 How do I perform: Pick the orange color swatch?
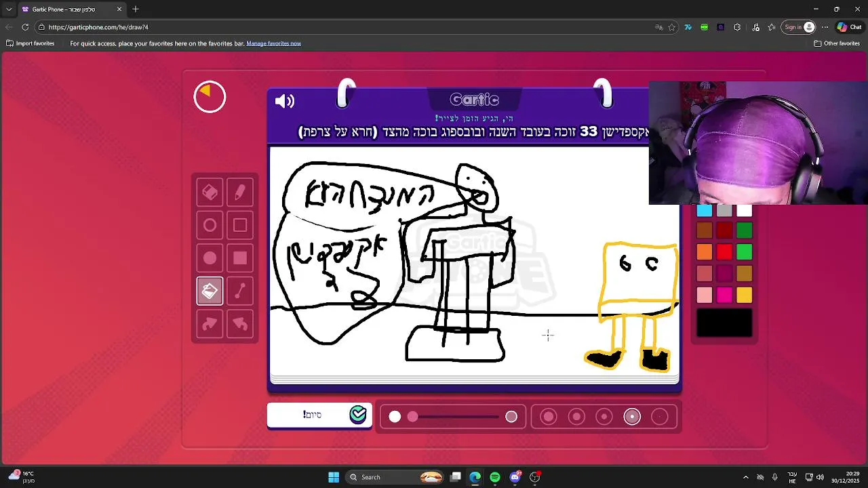click(705, 252)
